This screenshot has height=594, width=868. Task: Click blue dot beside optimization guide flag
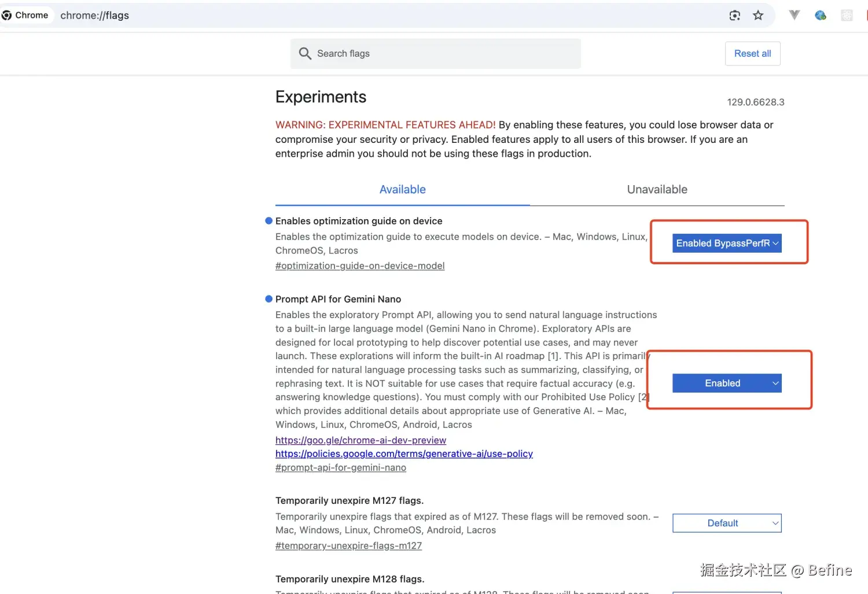pyautogui.click(x=269, y=220)
